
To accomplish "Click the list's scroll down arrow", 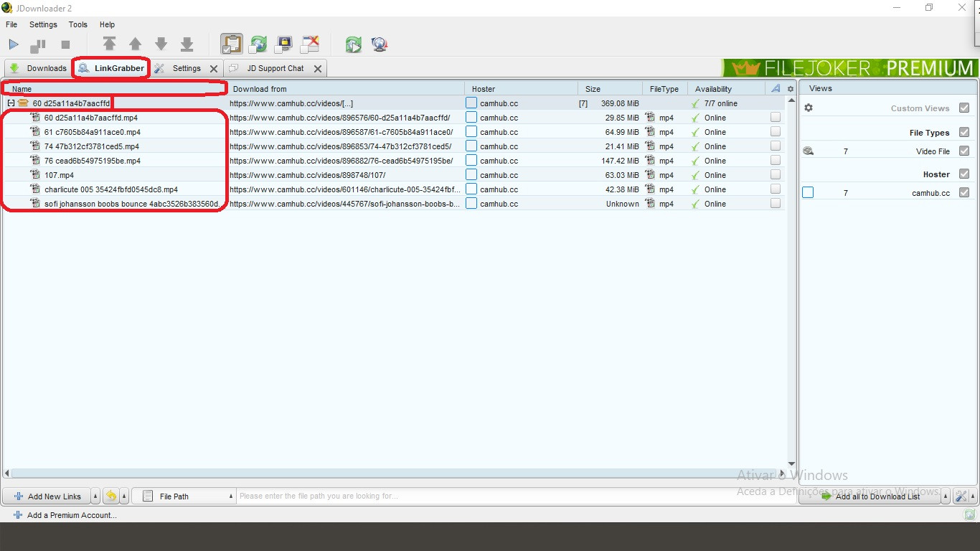I will click(791, 464).
